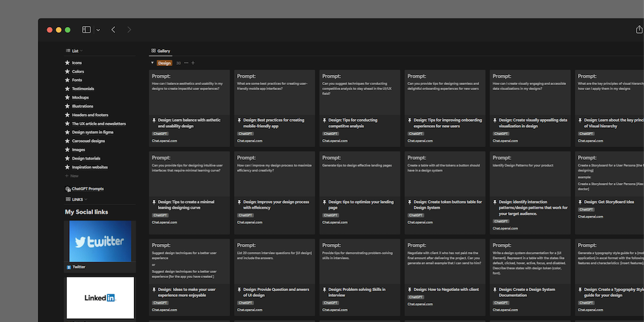Open the List view dropdown
This screenshot has width=644, height=322.
click(x=74, y=51)
